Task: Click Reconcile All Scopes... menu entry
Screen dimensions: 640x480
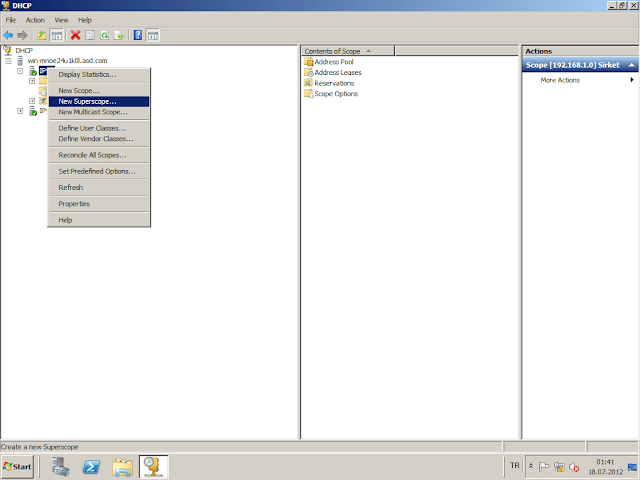Action: point(92,155)
